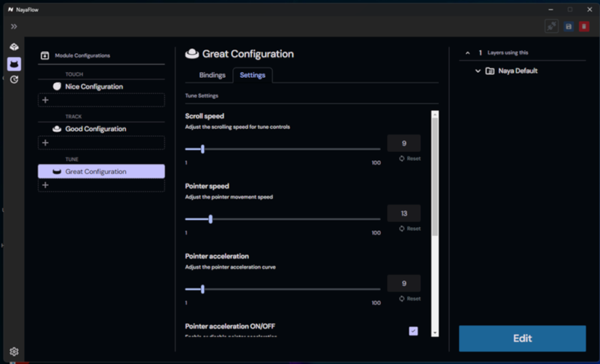Click the Nice Configuration touch module icon
This screenshot has height=364, width=600.
(x=57, y=86)
